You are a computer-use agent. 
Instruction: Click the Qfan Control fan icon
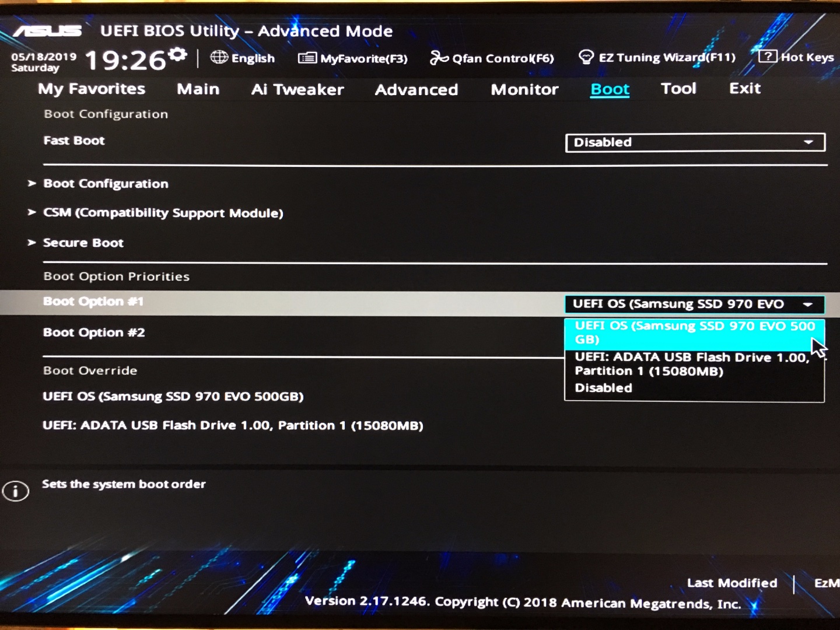[x=439, y=58]
